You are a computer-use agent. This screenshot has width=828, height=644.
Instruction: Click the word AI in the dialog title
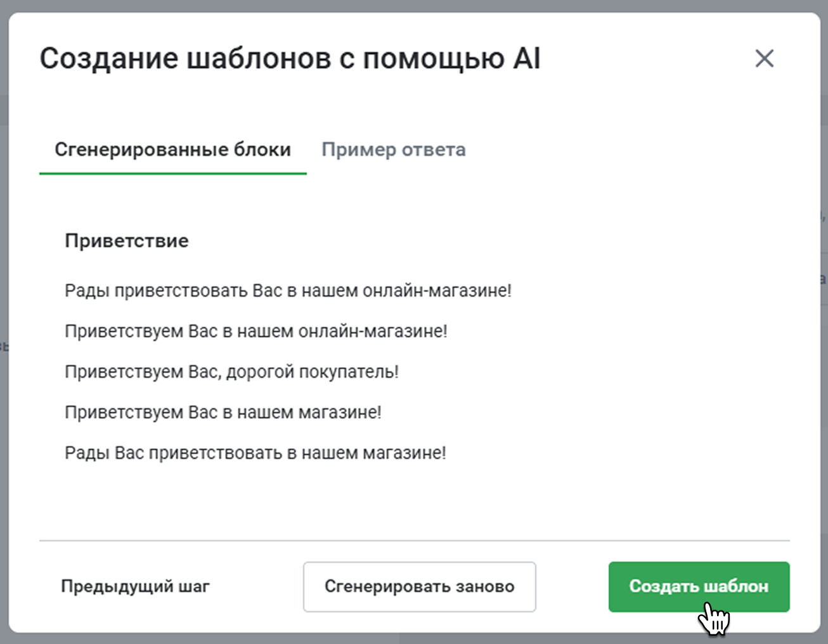point(526,59)
